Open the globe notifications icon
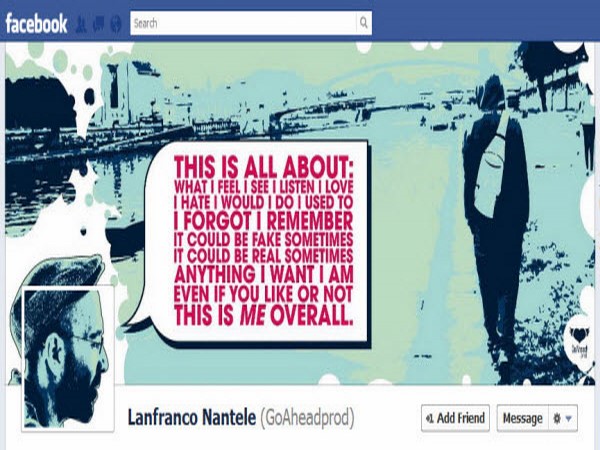Image resolution: width=600 pixels, height=450 pixels. coord(116,24)
